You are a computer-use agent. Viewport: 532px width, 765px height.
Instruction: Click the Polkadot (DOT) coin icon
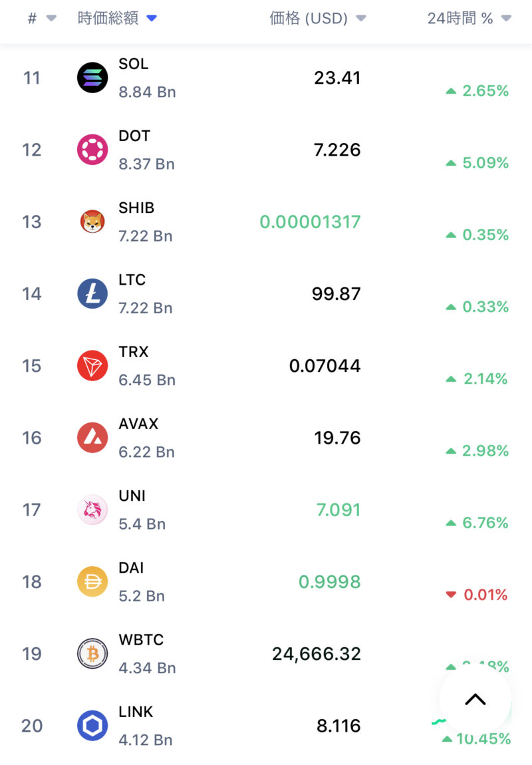click(92, 150)
